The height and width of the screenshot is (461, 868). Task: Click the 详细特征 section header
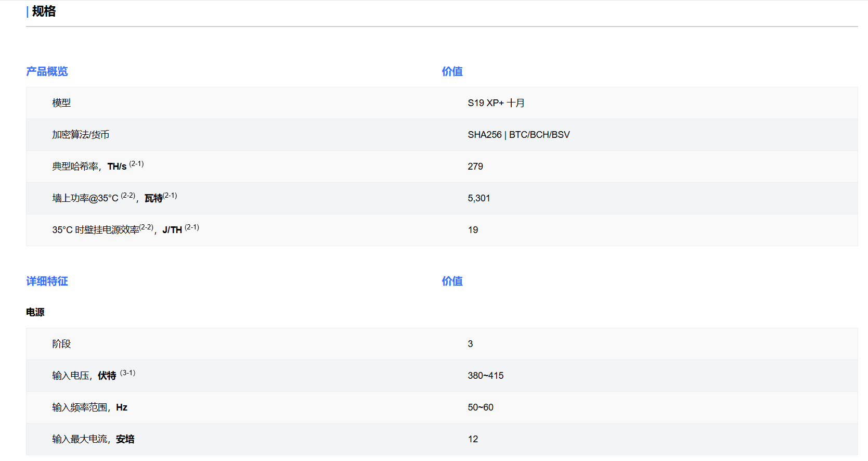click(x=47, y=281)
